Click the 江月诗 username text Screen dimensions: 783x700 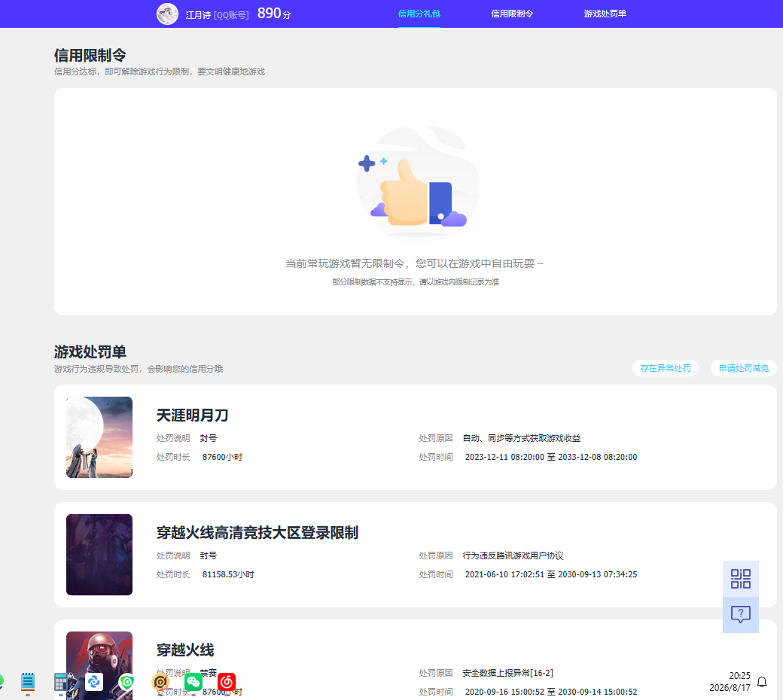click(x=198, y=15)
